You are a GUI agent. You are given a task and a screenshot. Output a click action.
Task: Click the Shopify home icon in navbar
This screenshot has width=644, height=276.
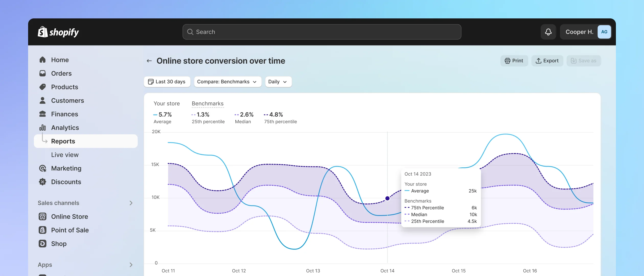[x=42, y=32]
